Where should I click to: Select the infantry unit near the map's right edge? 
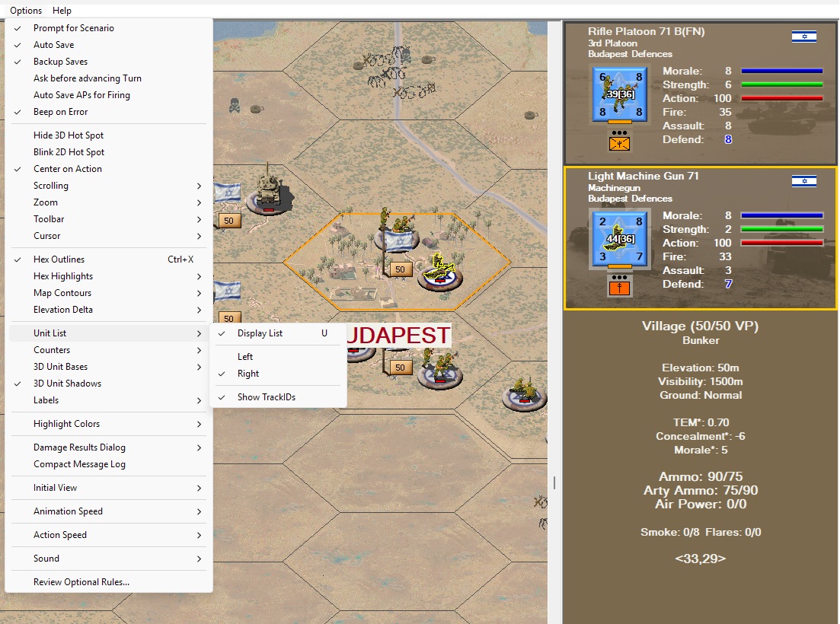pos(524,393)
